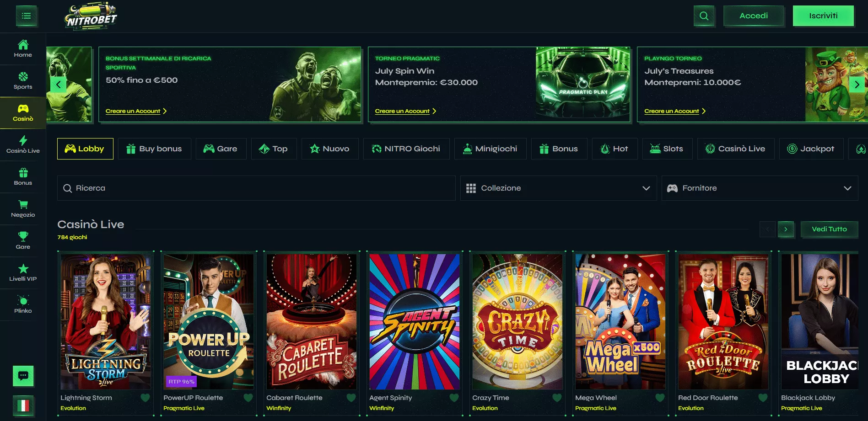The width and height of the screenshot is (868, 421).
Task: Open the Hot games tab
Action: [x=615, y=149]
